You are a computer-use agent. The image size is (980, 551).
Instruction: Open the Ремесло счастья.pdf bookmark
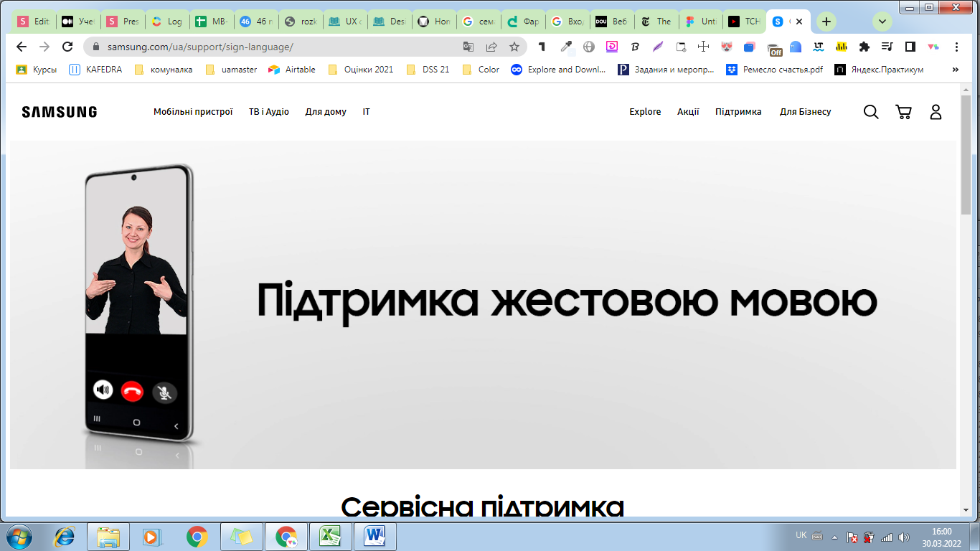point(775,70)
